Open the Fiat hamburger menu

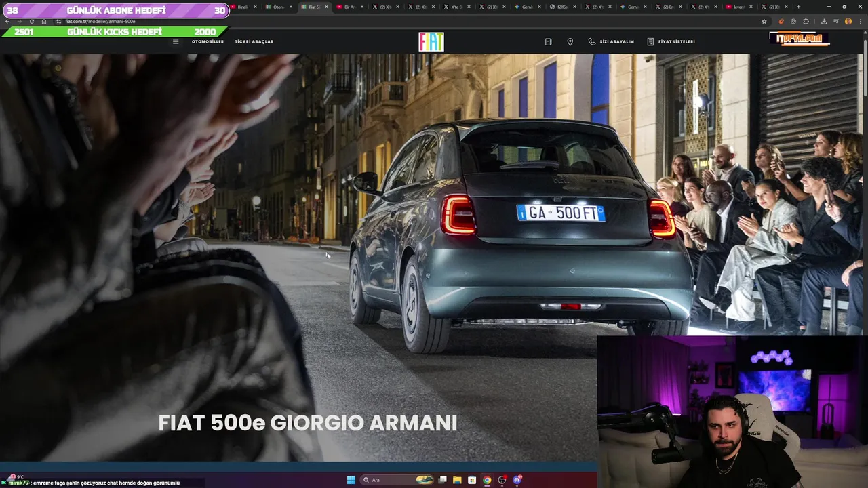(x=176, y=41)
